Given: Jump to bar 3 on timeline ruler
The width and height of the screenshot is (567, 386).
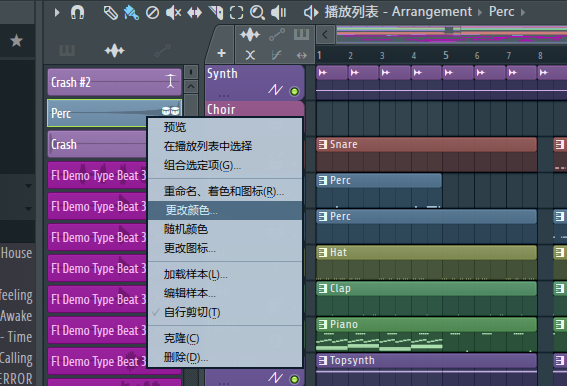Looking at the screenshot, I should pyautogui.click(x=382, y=55).
